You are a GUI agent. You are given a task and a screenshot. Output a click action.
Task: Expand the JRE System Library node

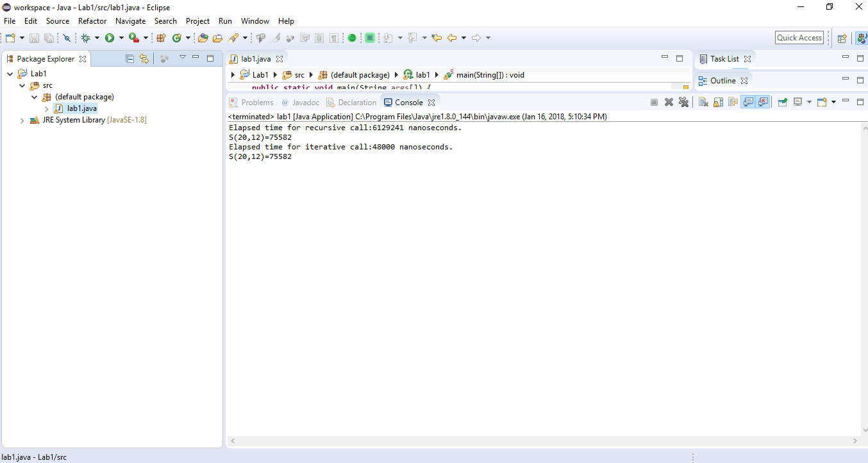[x=22, y=120]
